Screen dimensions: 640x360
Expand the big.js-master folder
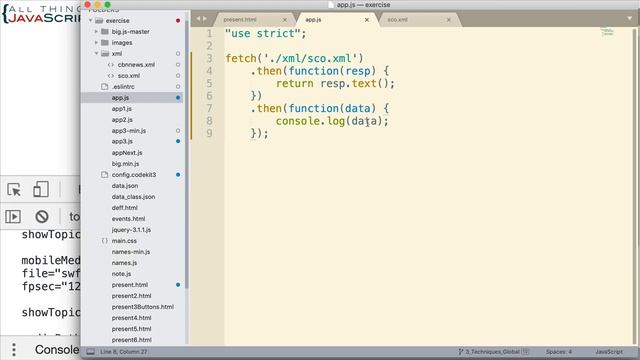[x=96, y=31]
